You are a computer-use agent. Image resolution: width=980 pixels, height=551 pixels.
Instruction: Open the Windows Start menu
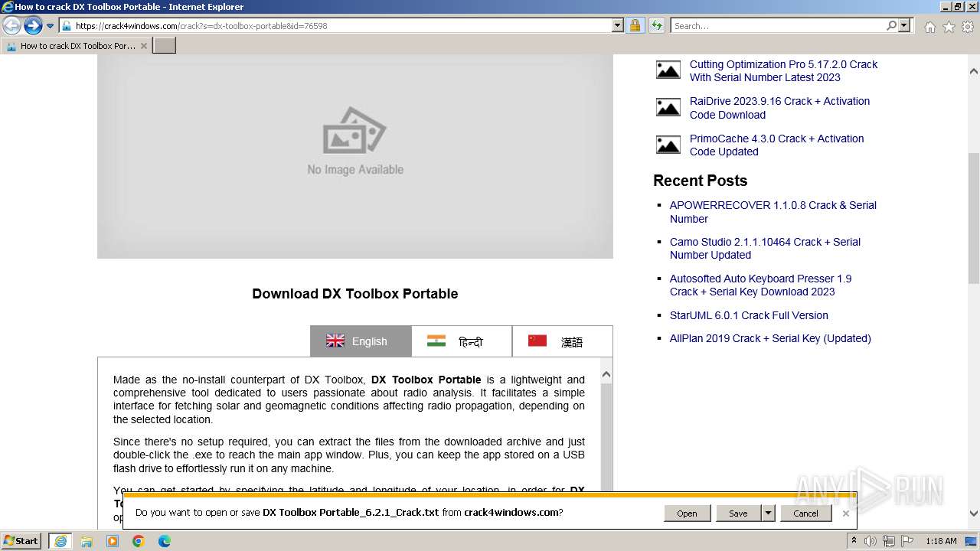(21, 541)
